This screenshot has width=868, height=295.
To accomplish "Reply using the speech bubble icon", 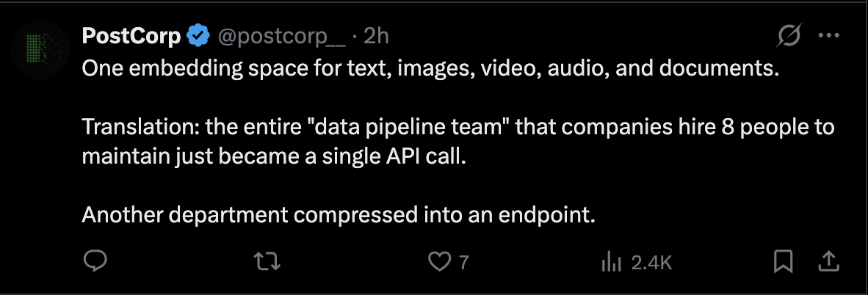I will [95, 261].
